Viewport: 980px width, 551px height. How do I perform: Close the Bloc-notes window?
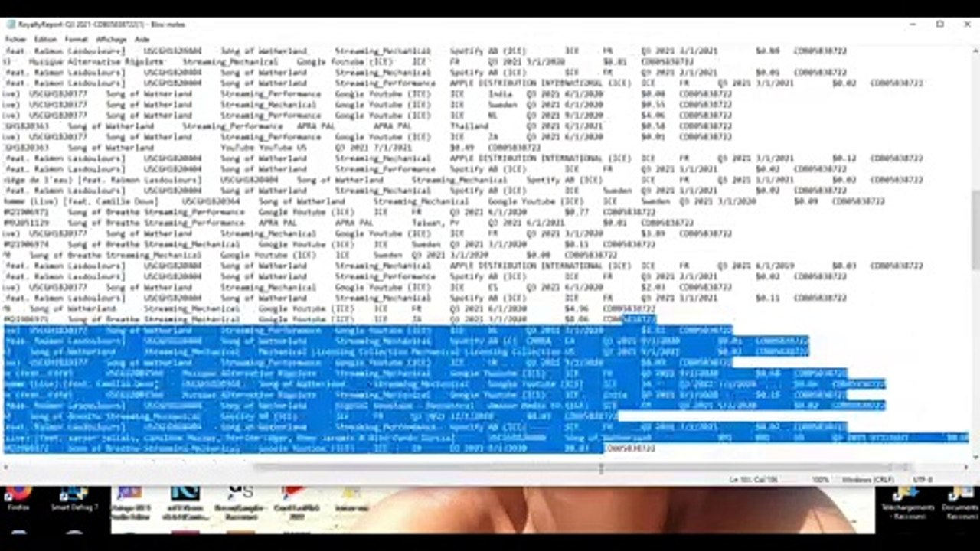tap(968, 24)
